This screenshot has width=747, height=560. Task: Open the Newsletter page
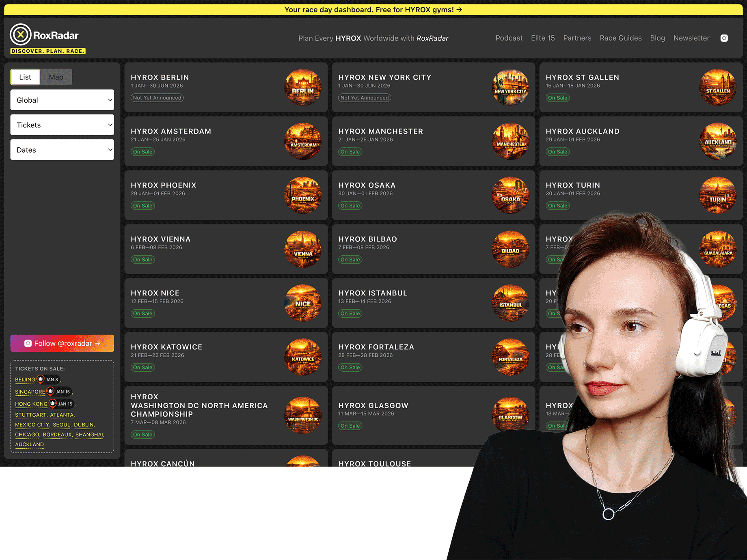(x=691, y=38)
